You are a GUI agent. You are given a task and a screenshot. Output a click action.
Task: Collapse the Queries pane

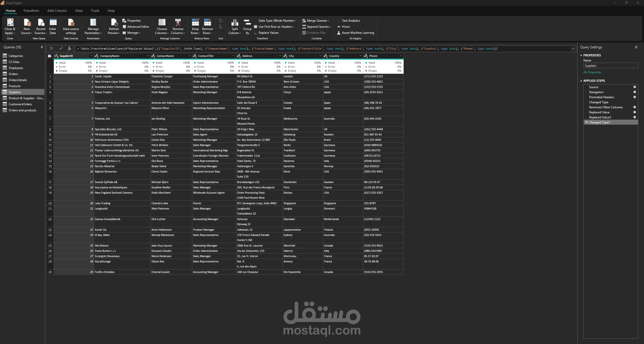tap(42, 47)
